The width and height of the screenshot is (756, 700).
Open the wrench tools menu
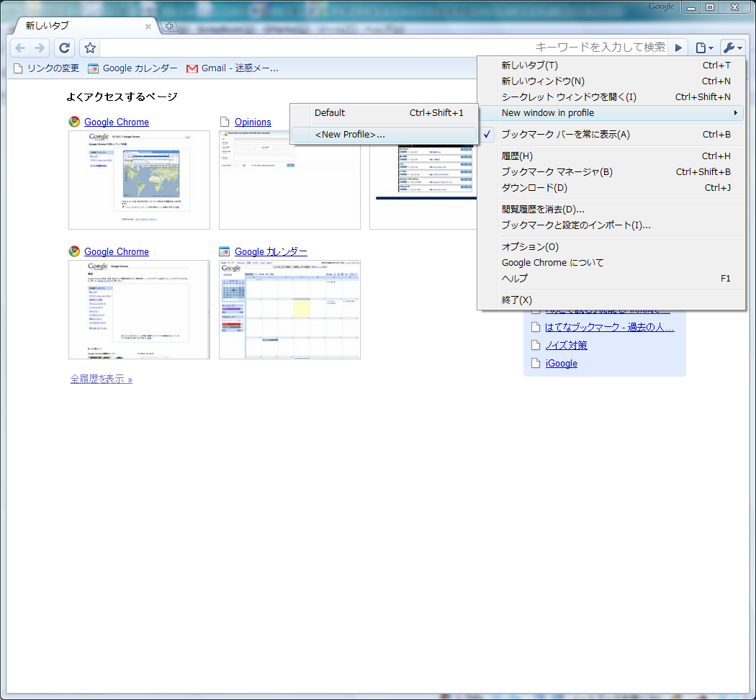click(732, 48)
